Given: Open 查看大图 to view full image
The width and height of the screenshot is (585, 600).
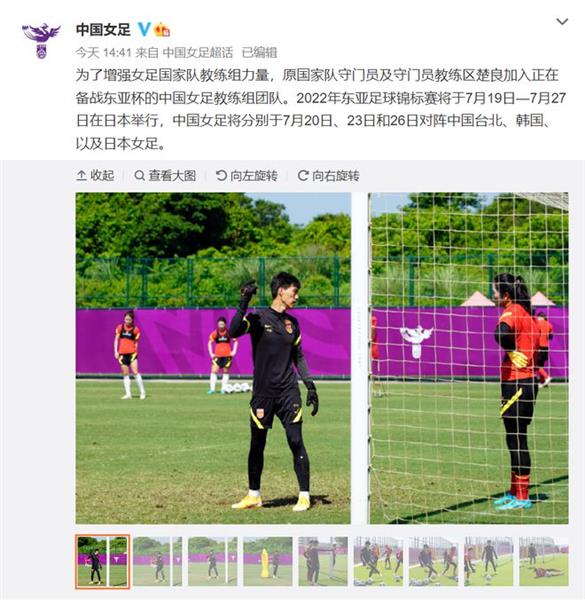Looking at the screenshot, I should click(x=165, y=176).
